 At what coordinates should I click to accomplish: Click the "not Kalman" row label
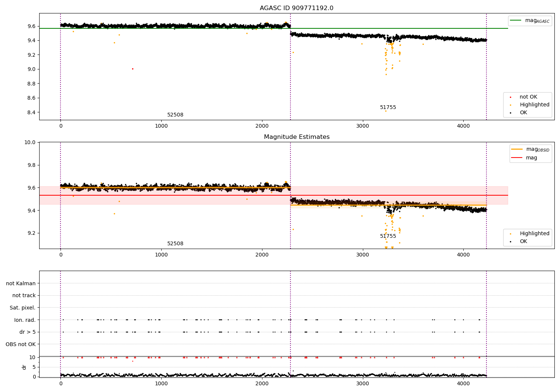(x=21, y=283)
